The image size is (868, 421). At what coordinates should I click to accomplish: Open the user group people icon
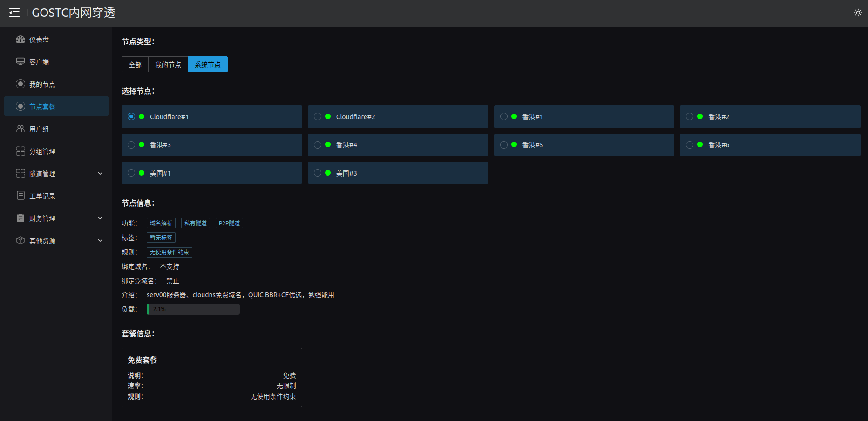click(20, 129)
